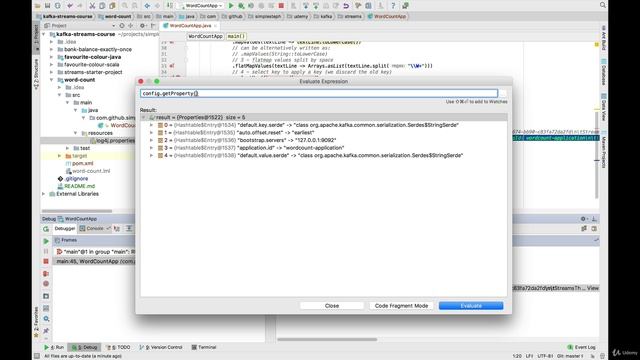Click the Rerun WordCountApp icon in Debug panel
The image size is (640, 360).
click(x=46, y=229)
